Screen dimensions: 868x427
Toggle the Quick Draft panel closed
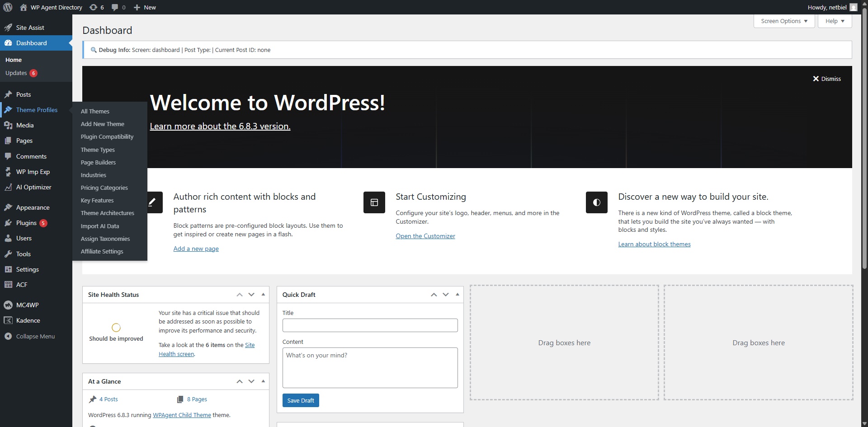click(x=457, y=295)
